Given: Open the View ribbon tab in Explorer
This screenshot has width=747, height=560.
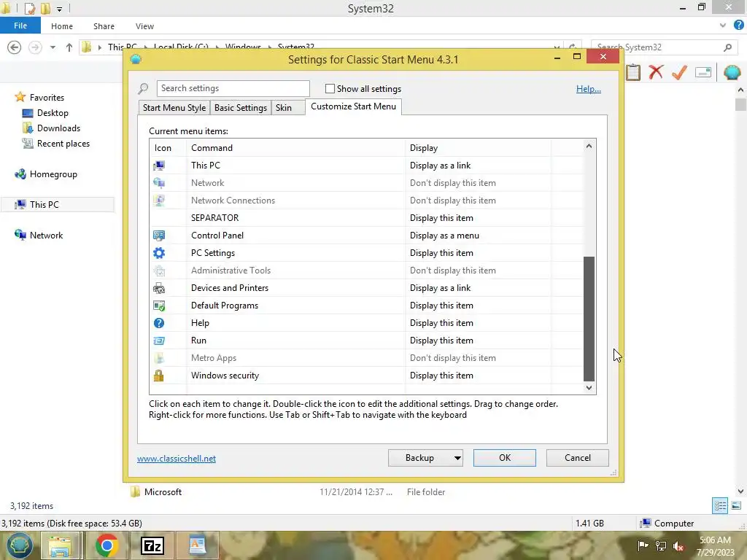Looking at the screenshot, I should [144, 26].
